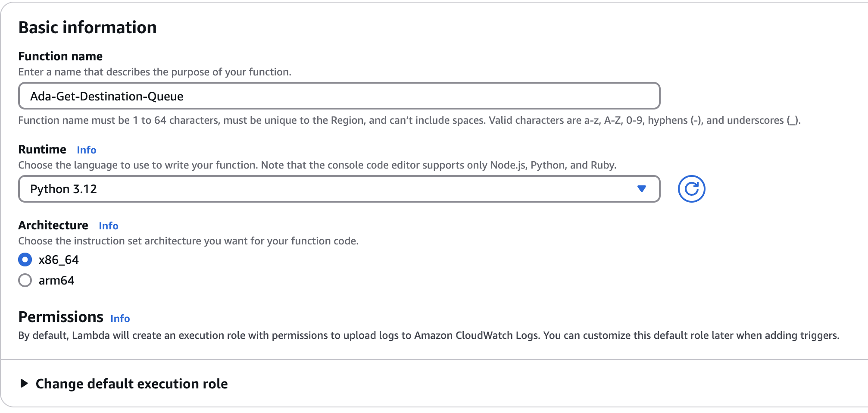Click the Permissions section heading

click(61, 317)
